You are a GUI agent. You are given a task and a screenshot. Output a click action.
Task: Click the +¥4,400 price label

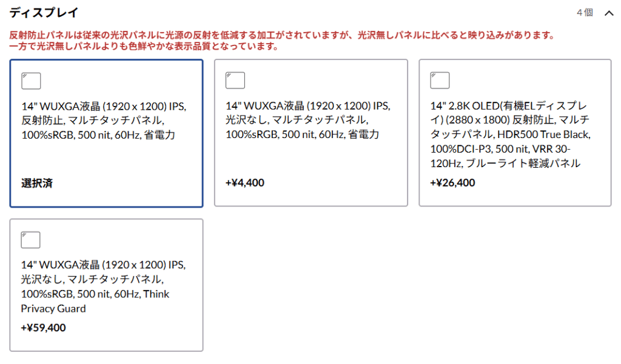pos(245,183)
